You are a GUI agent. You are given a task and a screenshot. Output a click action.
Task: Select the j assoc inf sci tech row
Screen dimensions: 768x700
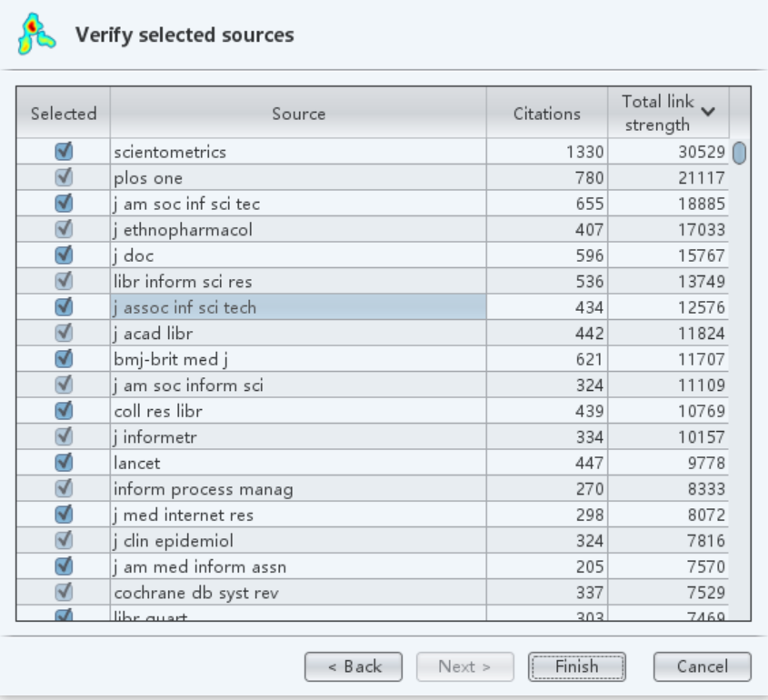click(298, 307)
